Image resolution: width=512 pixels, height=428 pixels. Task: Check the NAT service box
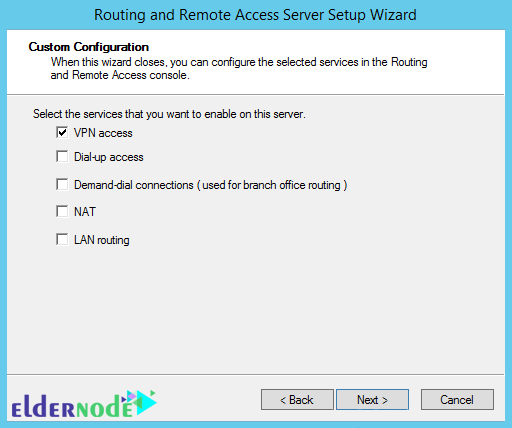point(62,211)
